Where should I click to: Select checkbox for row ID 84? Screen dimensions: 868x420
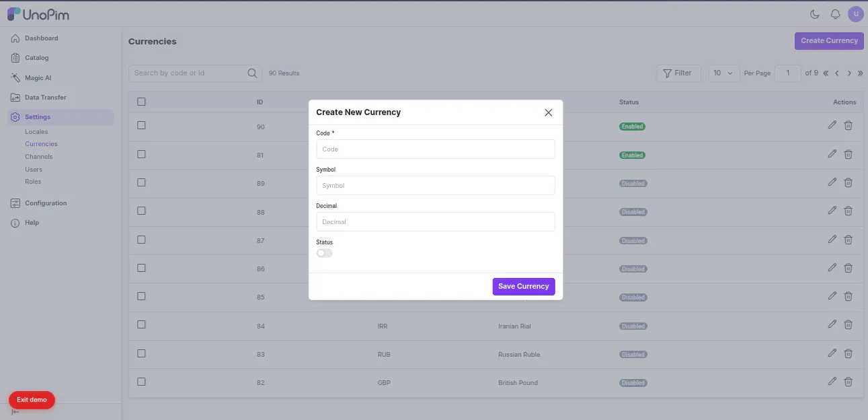(141, 324)
